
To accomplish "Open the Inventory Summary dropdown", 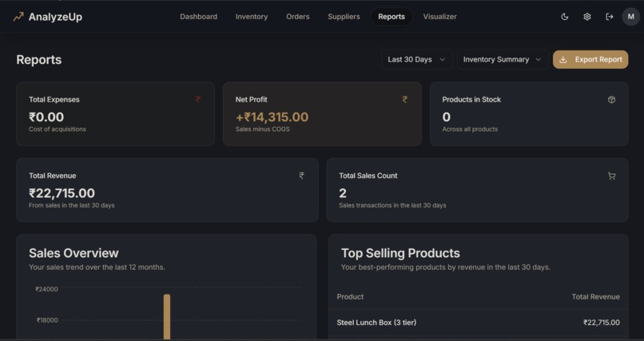I will tap(503, 60).
